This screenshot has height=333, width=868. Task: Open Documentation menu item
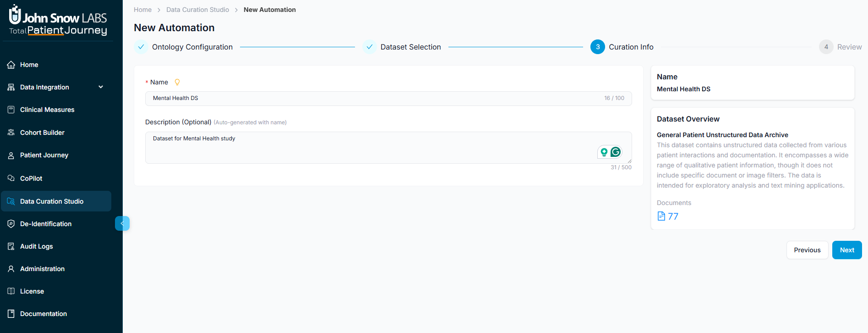click(x=56, y=314)
